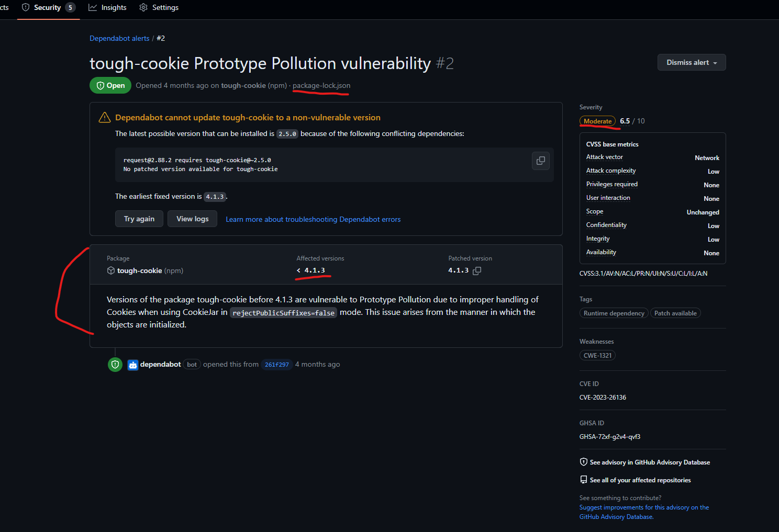Click the Security shield icon
This screenshot has width=779, height=532.
pos(26,7)
